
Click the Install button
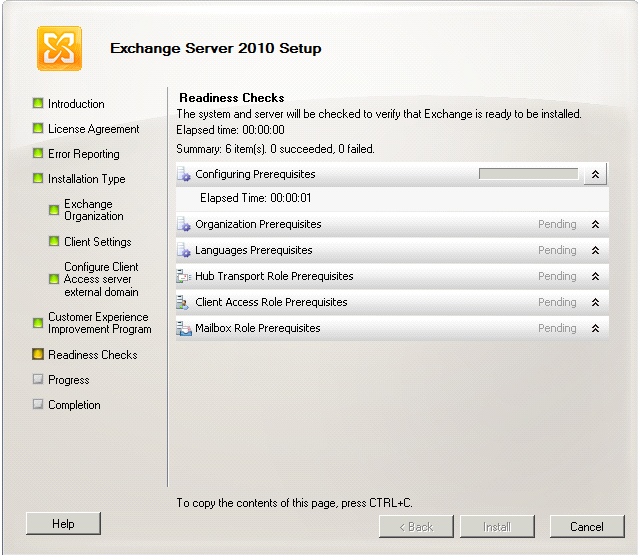497,527
